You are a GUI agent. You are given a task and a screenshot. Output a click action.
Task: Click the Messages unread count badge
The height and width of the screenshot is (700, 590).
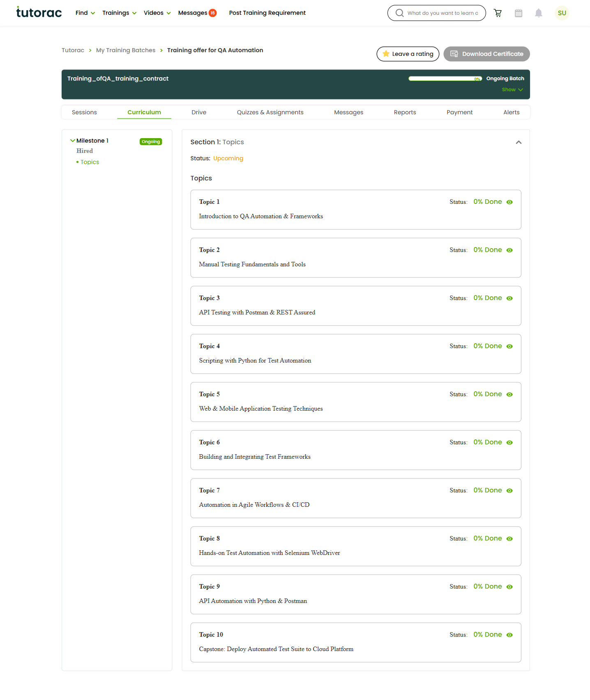click(x=212, y=13)
